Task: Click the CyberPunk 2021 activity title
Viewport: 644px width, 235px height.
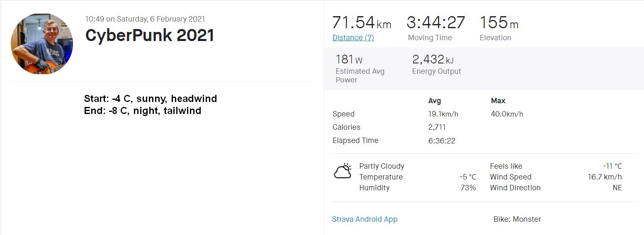Action: (x=150, y=35)
